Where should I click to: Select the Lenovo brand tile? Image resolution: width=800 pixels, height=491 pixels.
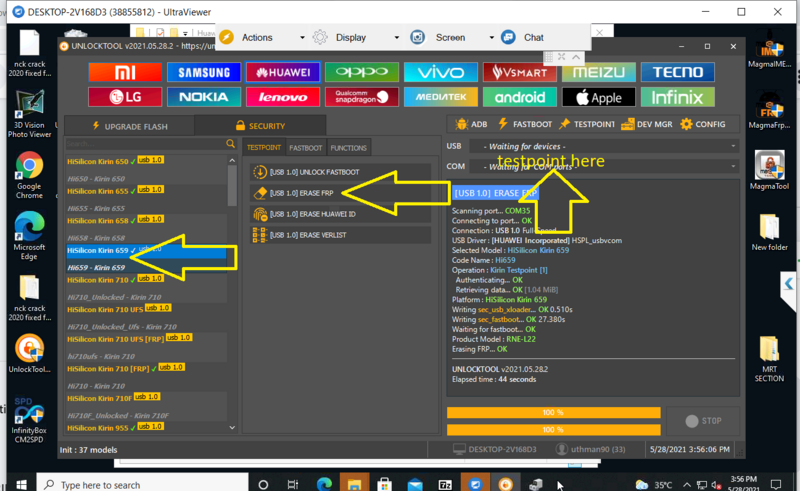(x=283, y=97)
